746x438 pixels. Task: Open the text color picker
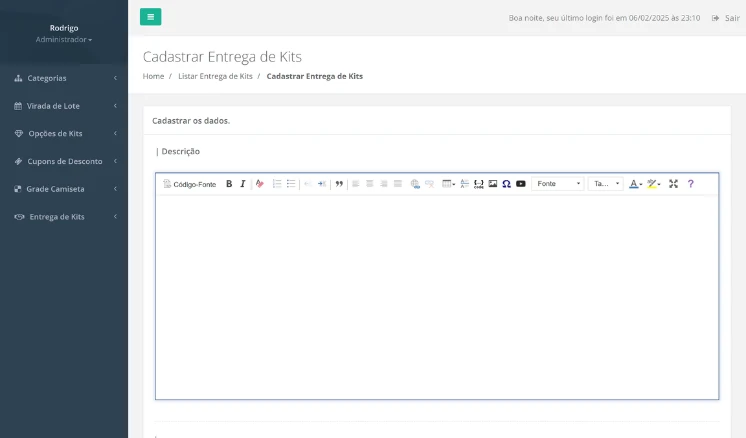point(635,184)
